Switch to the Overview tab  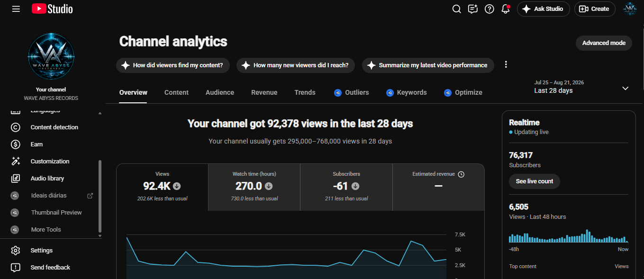point(133,92)
